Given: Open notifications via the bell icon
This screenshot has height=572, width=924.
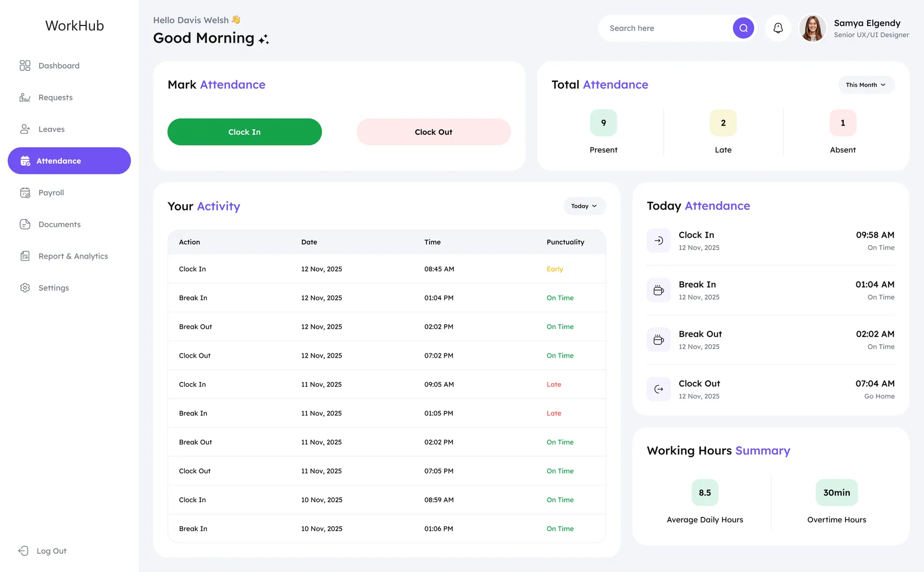Looking at the screenshot, I should pos(778,28).
